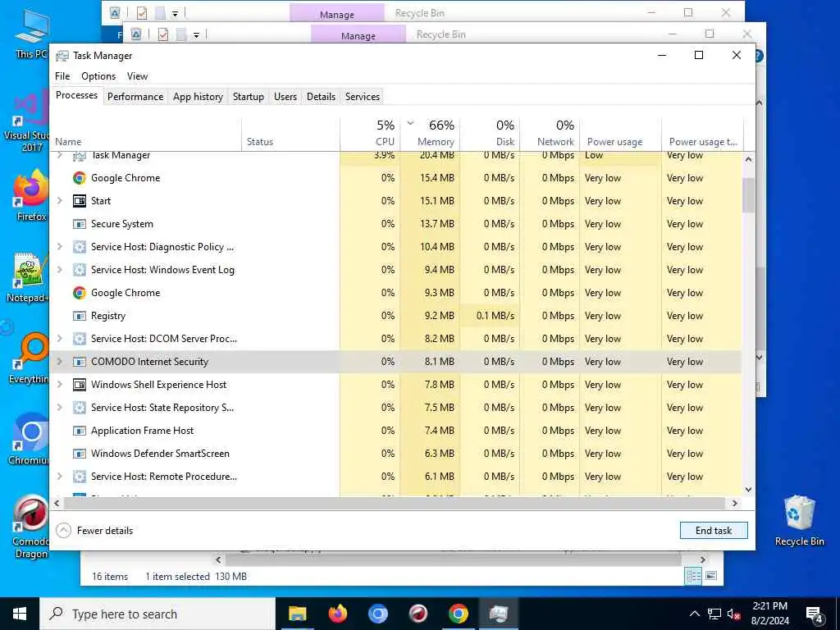840x630 pixels.
Task: Open Comodo Dragon from the taskbar
Action: (418, 614)
